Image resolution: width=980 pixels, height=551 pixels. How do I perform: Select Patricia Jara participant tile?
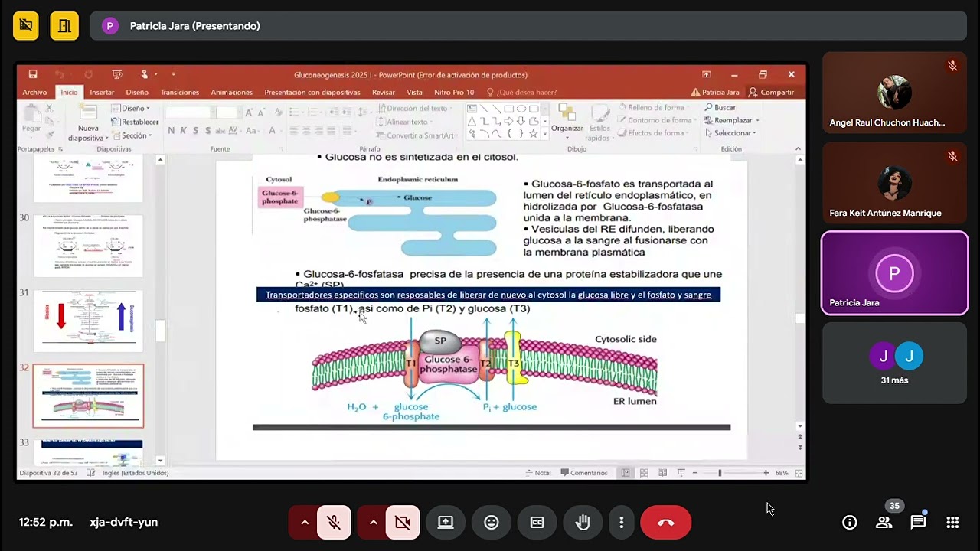click(x=894, y=273)
